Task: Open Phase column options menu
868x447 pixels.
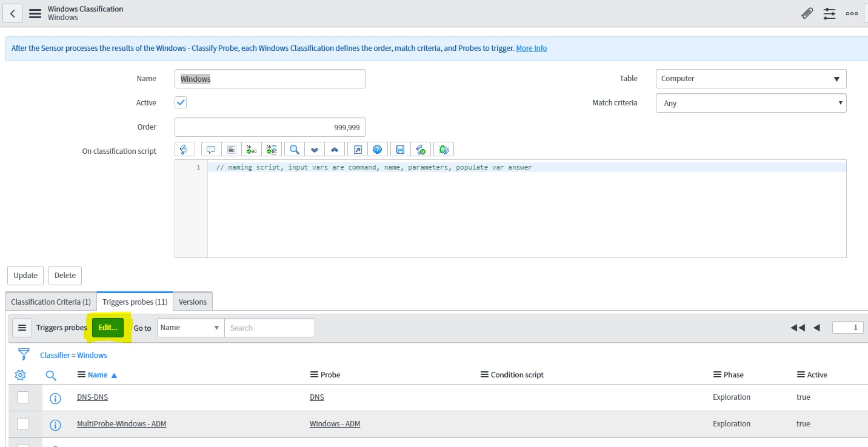Action: (x=717, y=375)
